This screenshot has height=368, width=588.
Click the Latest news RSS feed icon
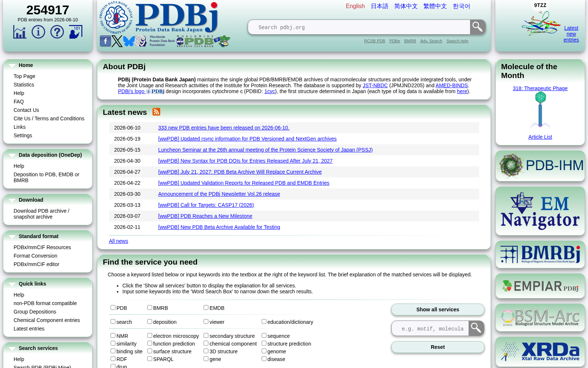click(156, 112)
